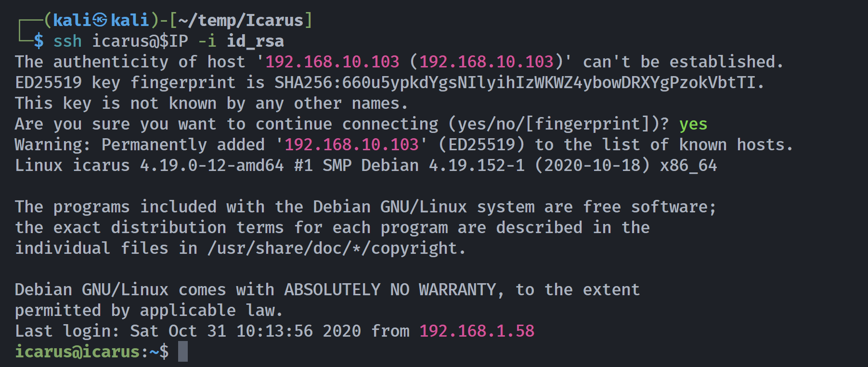Select the id_rsa filename argument

(255, 41)
